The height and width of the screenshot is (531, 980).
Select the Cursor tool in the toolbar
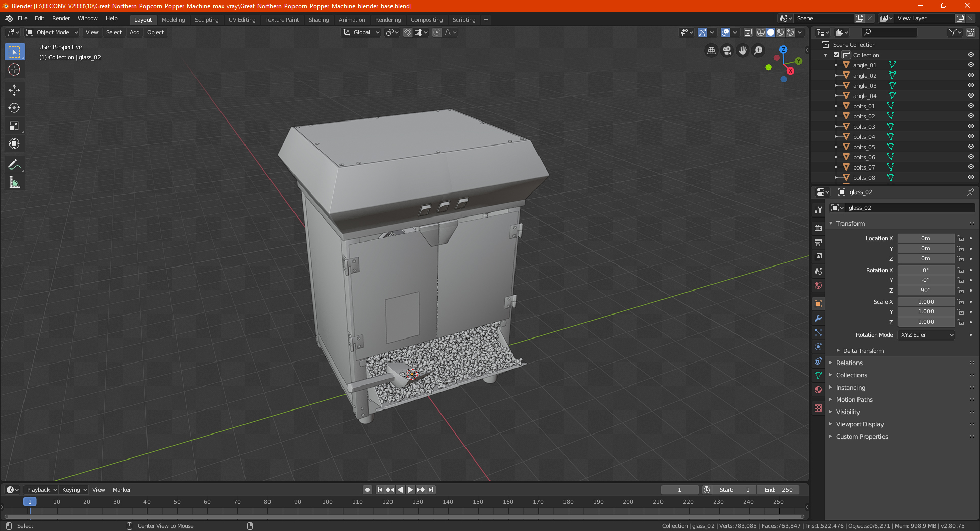(x=14, y=69)
